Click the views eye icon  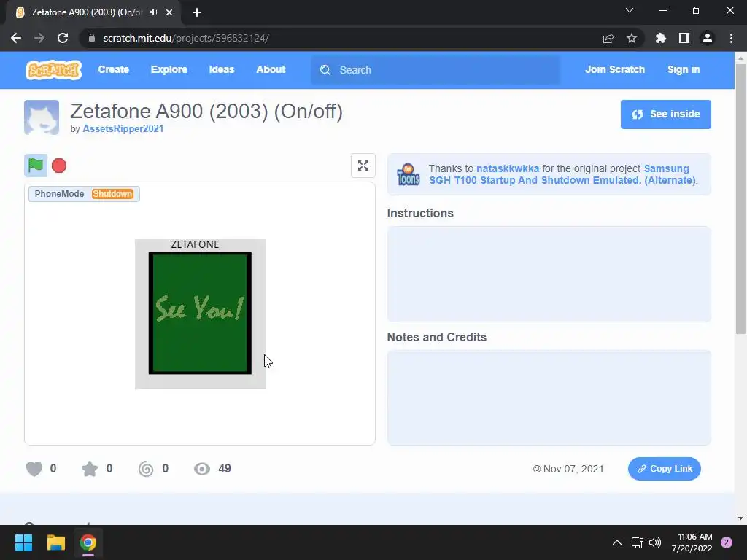[x=201, y=469]
